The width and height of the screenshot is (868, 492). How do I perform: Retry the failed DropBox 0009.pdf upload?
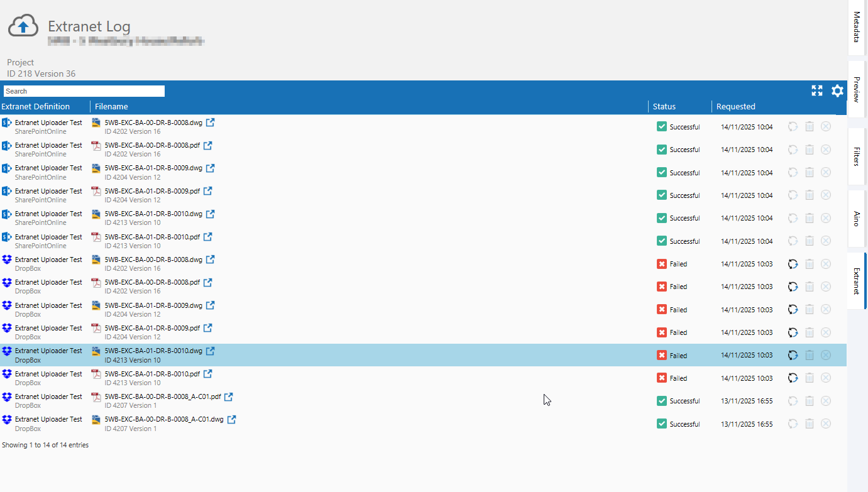tap(793, 332)
